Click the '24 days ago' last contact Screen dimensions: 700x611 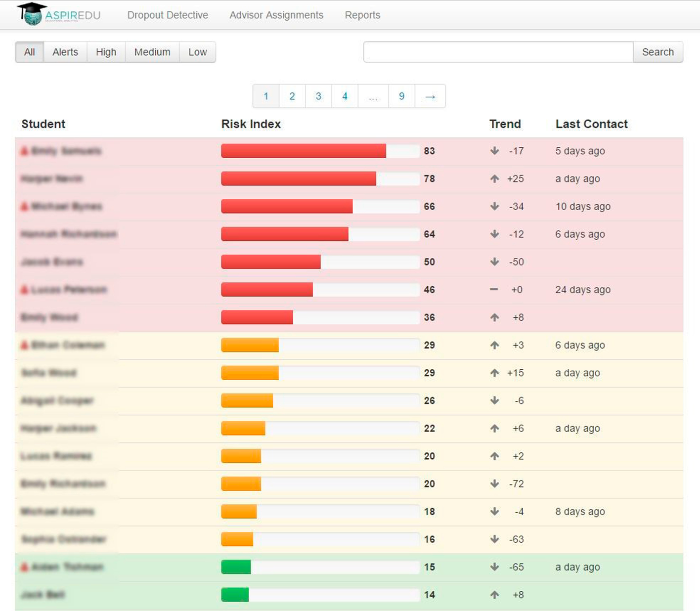pyautogui.click(x=583, y=290)
